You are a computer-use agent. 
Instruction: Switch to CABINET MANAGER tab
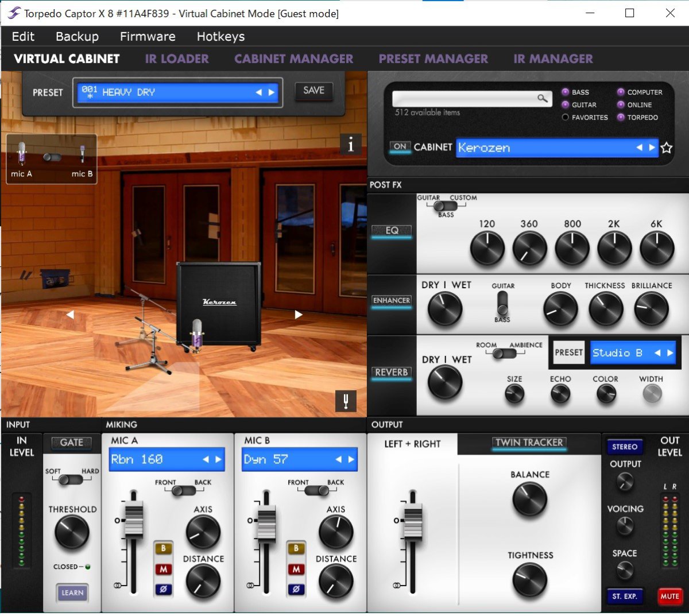coord(293,59)
